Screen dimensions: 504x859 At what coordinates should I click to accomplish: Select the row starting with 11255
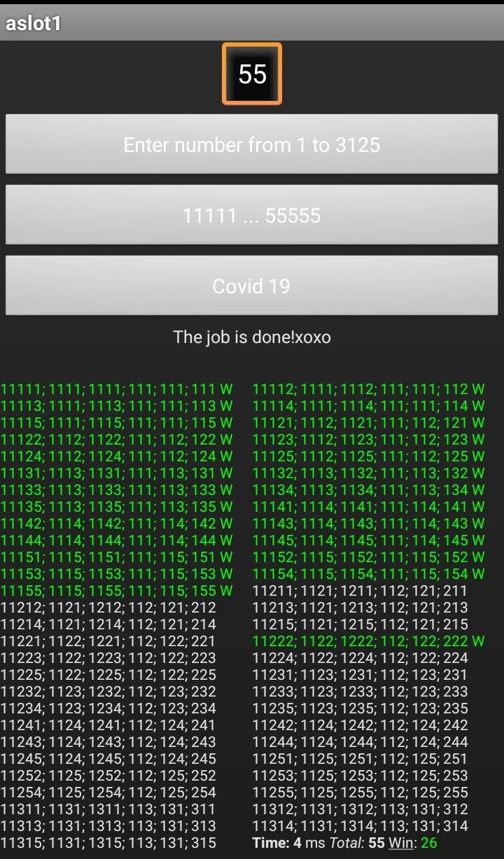point(360,792)
